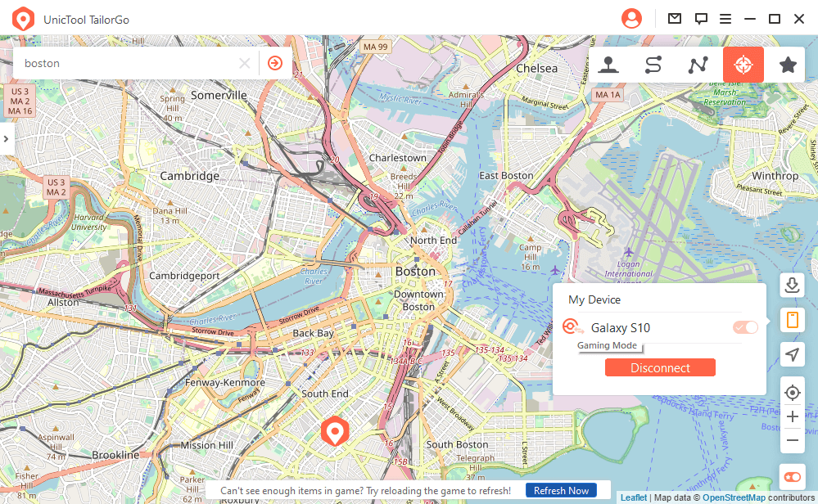Image resolution: width=818 pixels, height=504 pixels.
Task: Toggle the Galaxy S10 Gaming Mode switch
Action: tap(745, 327)
